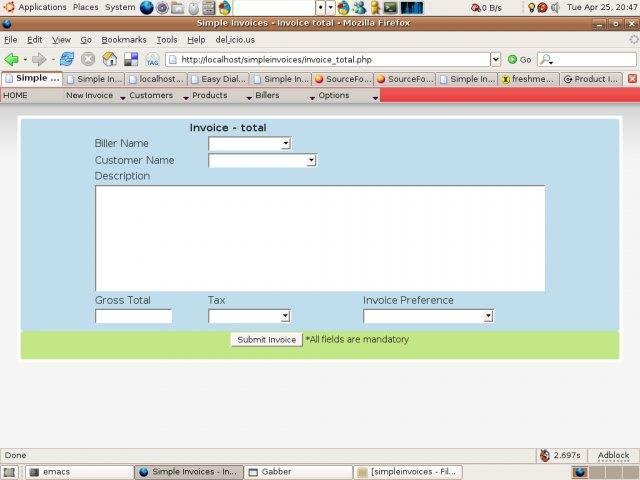The width and height of the screenshot is (640, 480).
Task: Click the MSN butterfly people icon in panel
Action: [360, 8]
